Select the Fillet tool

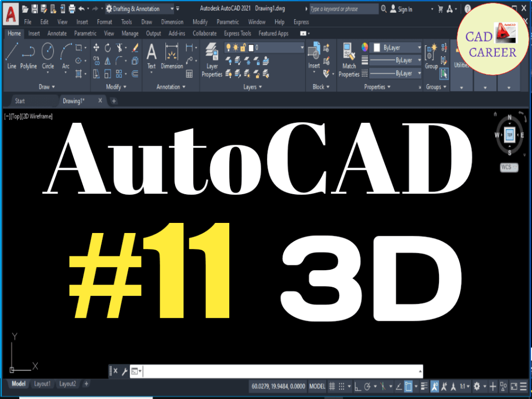[119, 61]
